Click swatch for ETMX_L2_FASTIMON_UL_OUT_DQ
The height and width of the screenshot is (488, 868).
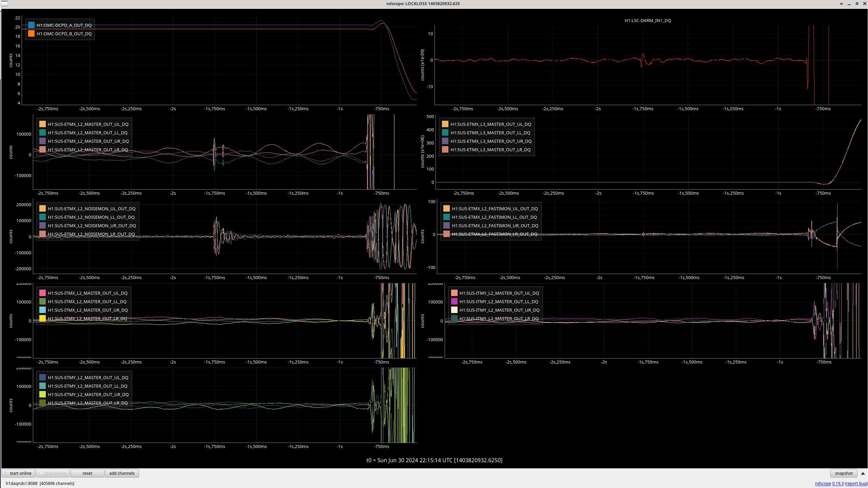[447, 209]
